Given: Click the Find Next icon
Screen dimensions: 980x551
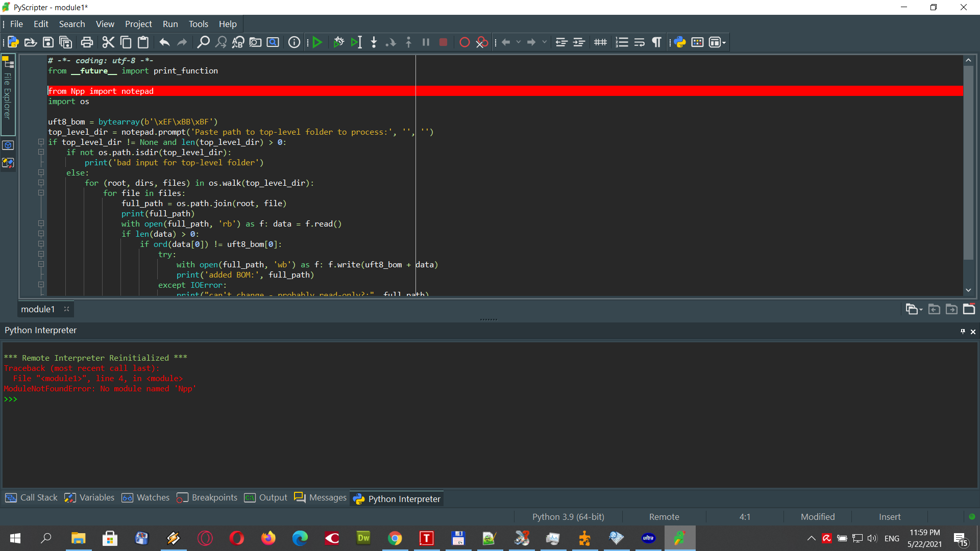Looking at the screenshot, I should tap(220, 42).
